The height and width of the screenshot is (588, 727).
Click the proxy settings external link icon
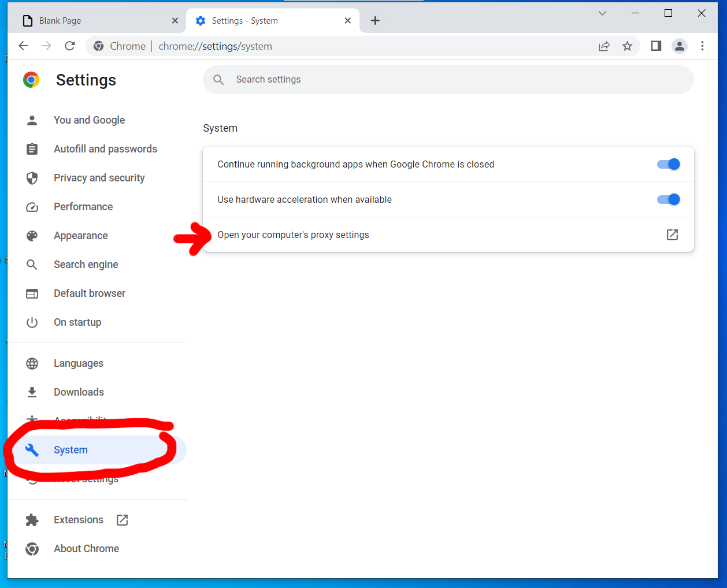[672, 235]
